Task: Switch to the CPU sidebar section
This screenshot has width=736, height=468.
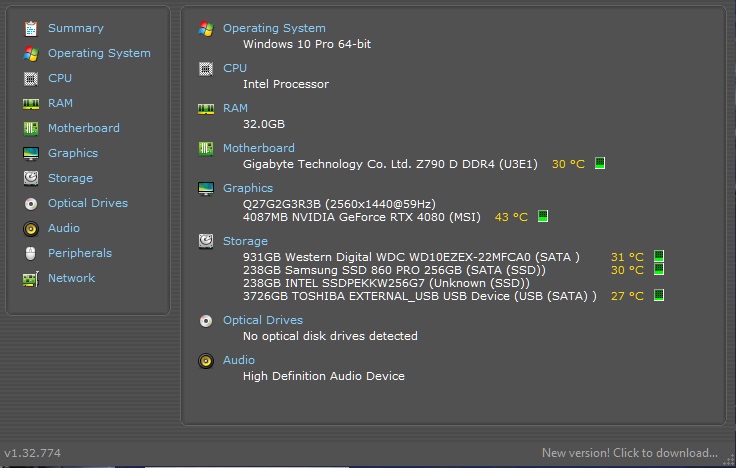Action: click(x=60, y=78)
